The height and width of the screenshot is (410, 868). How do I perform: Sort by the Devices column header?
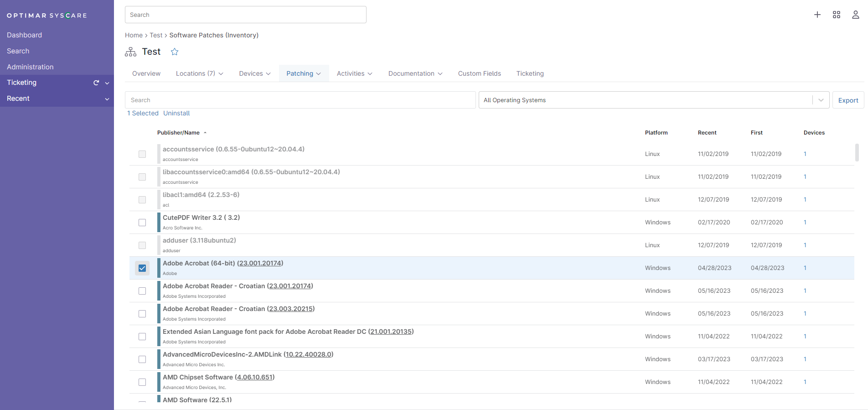[814, 133]
